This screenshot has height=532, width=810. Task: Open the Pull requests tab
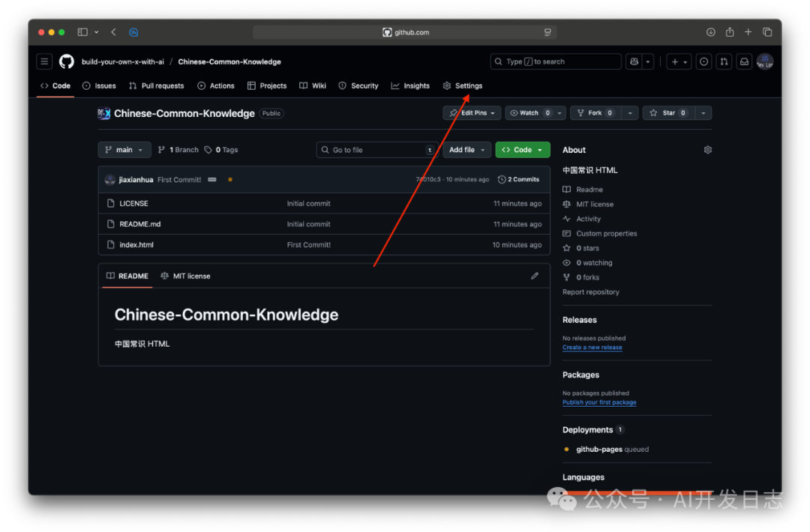157,85
